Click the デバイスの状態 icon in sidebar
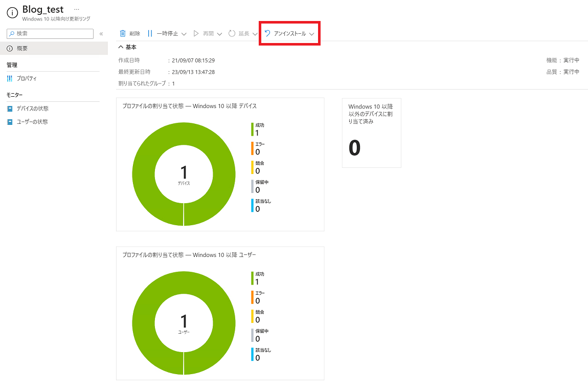Image resolution: width=588 pixels, height=391 pixels. (10, 108)
